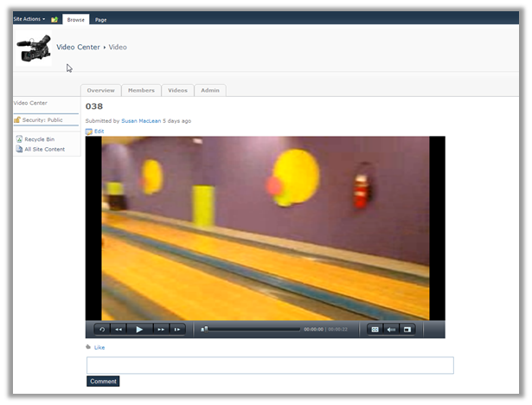The image size is (532, 405).
Task: Open the Site Actions dropdown menu
Action: 29,18
